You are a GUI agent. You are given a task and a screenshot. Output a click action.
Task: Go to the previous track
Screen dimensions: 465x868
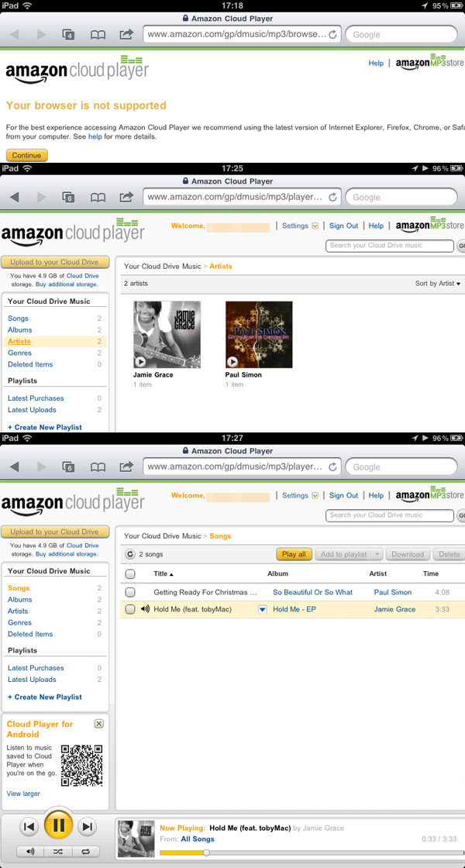29,827
